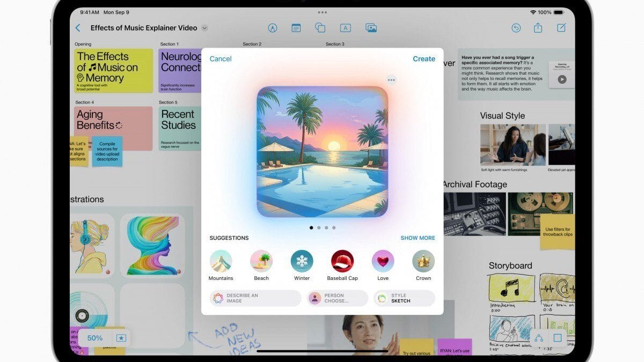Change the Style from Sketch
644x362 pixels.
(x=404, y=298)
